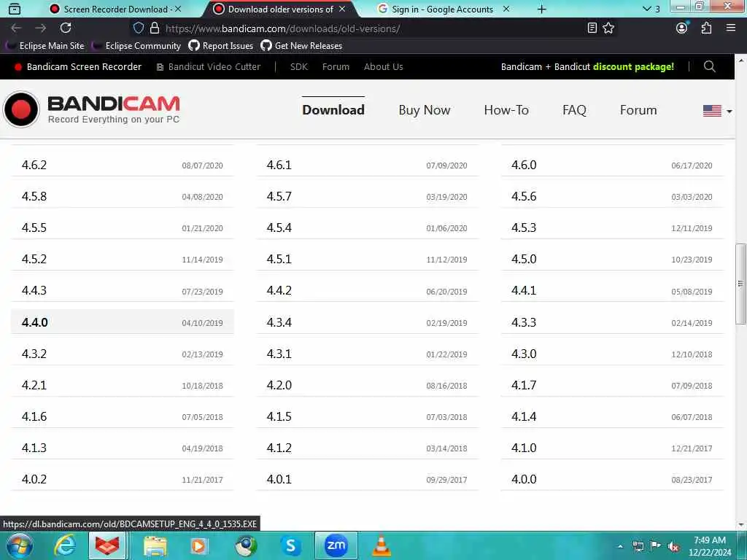The height and width of the screenshot is (560, 747).
Task: Download Bandicam version 4.1.0
Action: [x=612, y=448]
